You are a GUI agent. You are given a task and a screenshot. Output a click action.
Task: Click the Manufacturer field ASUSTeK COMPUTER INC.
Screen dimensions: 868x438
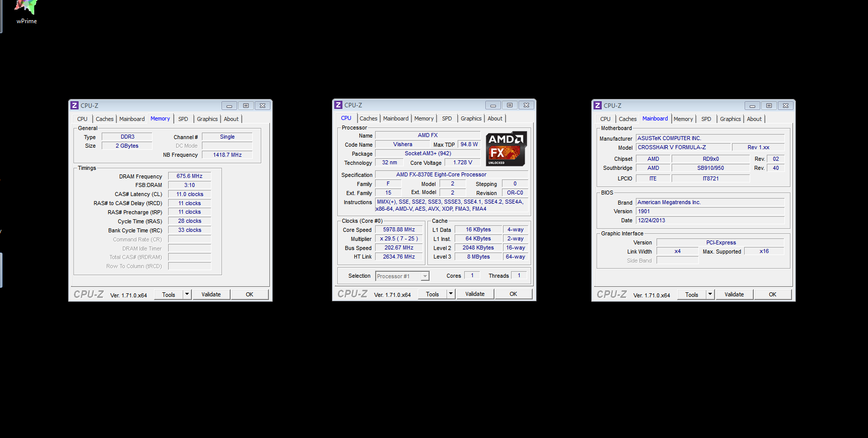tap(710, 138)
